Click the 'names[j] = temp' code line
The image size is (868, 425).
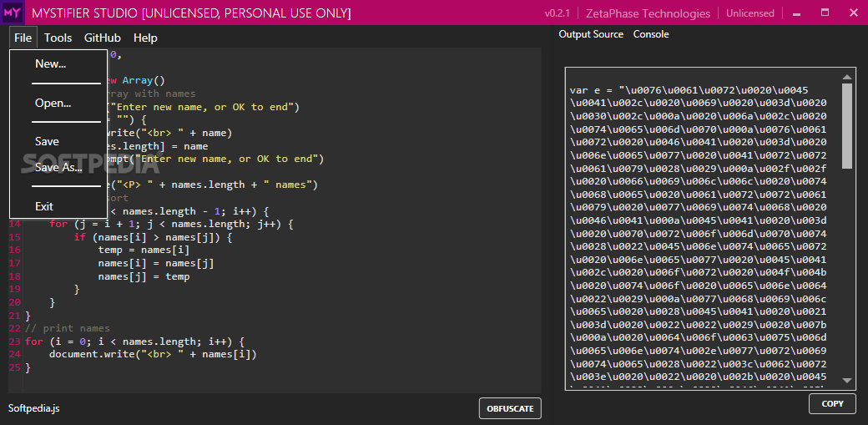[144, 276]
